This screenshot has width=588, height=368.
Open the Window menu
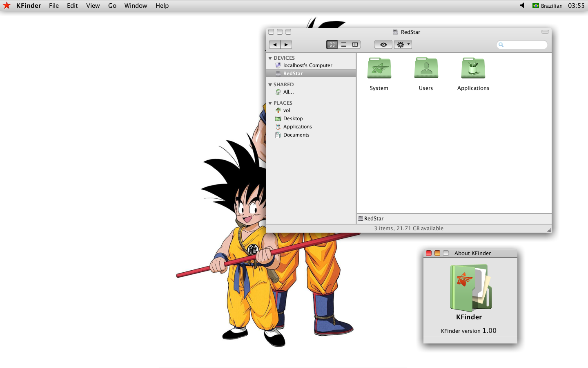[136, 6]
